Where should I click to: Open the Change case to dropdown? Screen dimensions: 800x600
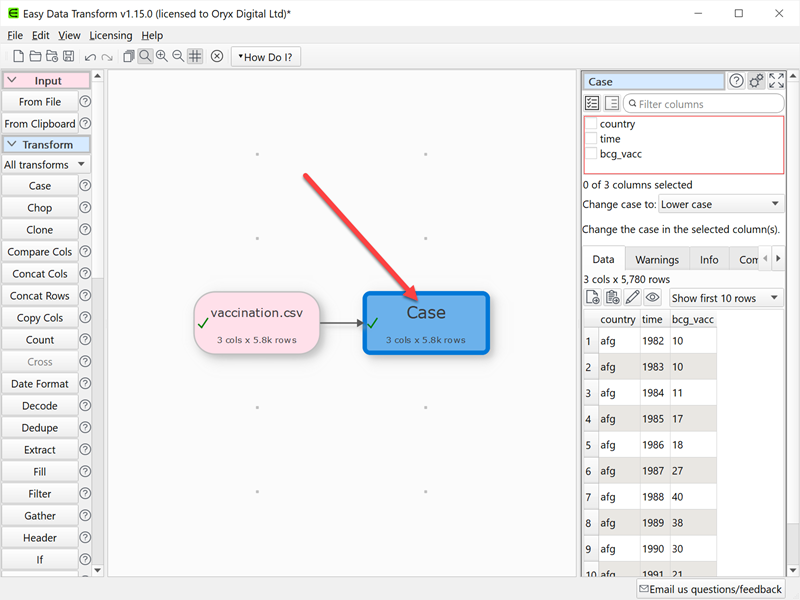721,204
